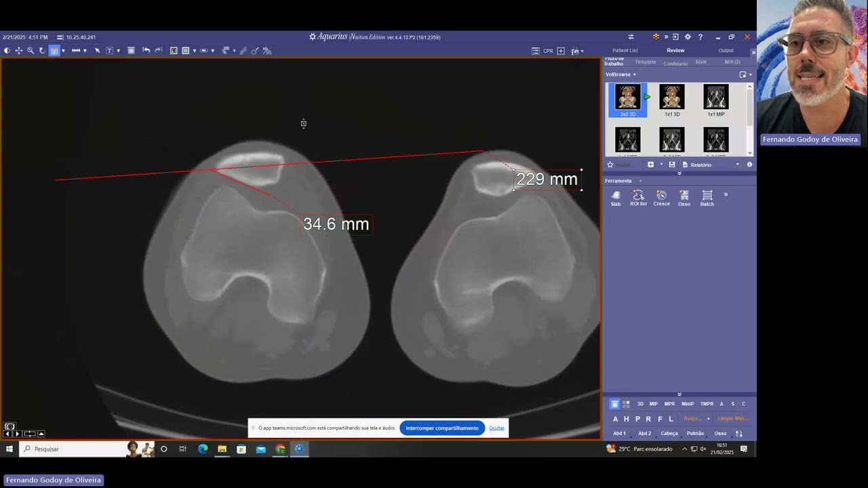The height and width of the screenshot is (488, 868).
Task: Click the save disk icon beside Relatório
Action: click(x=672, y=165)
